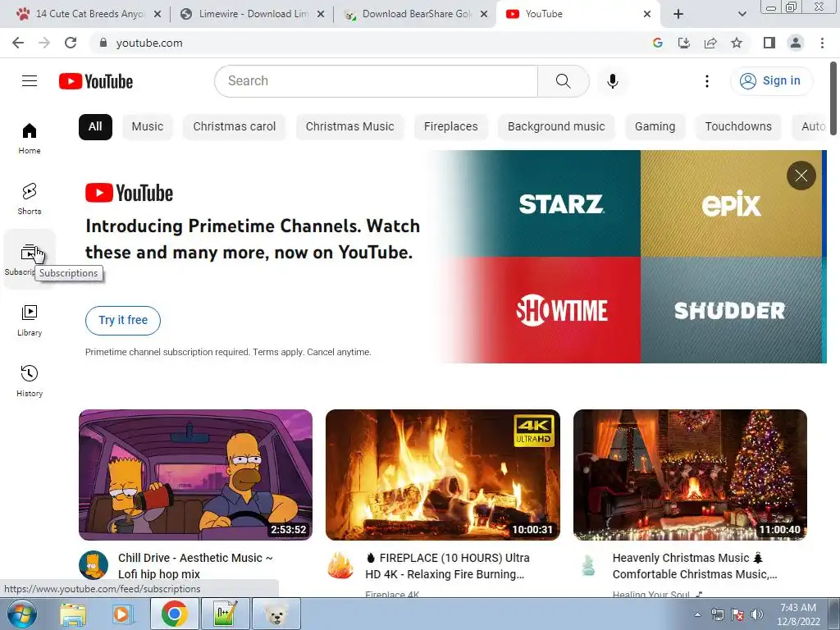
Task: Reload the page with the refresh icon
Action: (71, 43)
